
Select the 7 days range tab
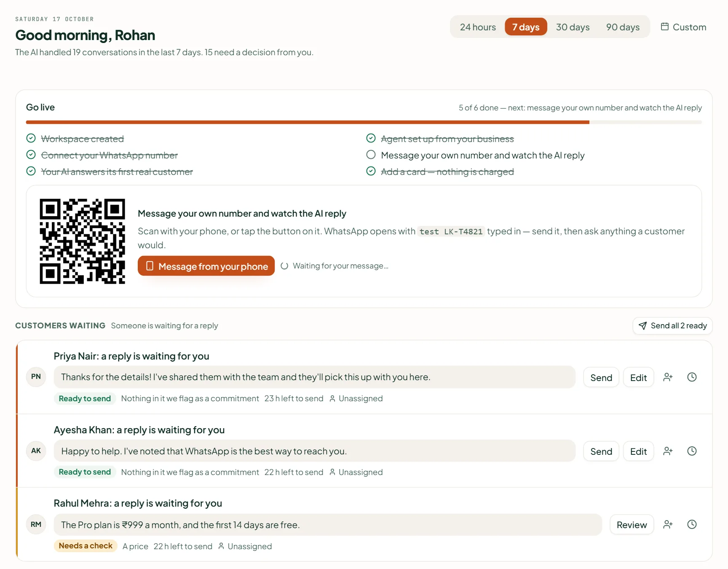pos(526,27)
